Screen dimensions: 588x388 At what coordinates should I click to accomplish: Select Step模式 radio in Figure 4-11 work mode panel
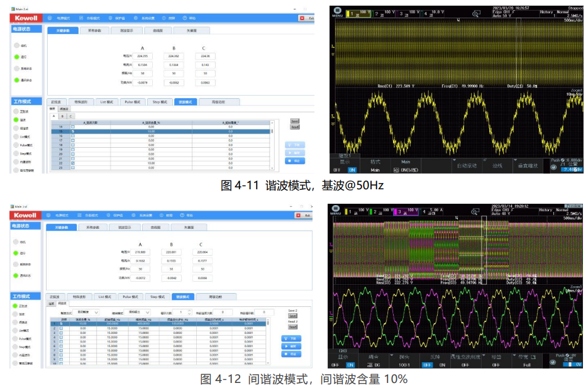(16, 153)
